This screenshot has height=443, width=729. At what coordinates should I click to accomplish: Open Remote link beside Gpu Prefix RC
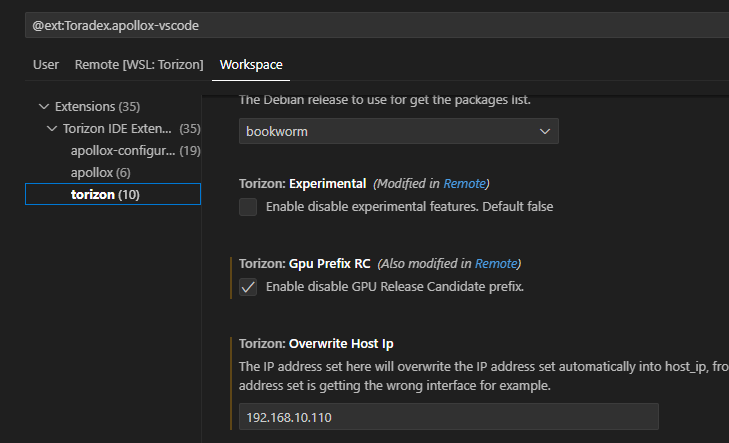pyautogui.click(x=496, y=264)
